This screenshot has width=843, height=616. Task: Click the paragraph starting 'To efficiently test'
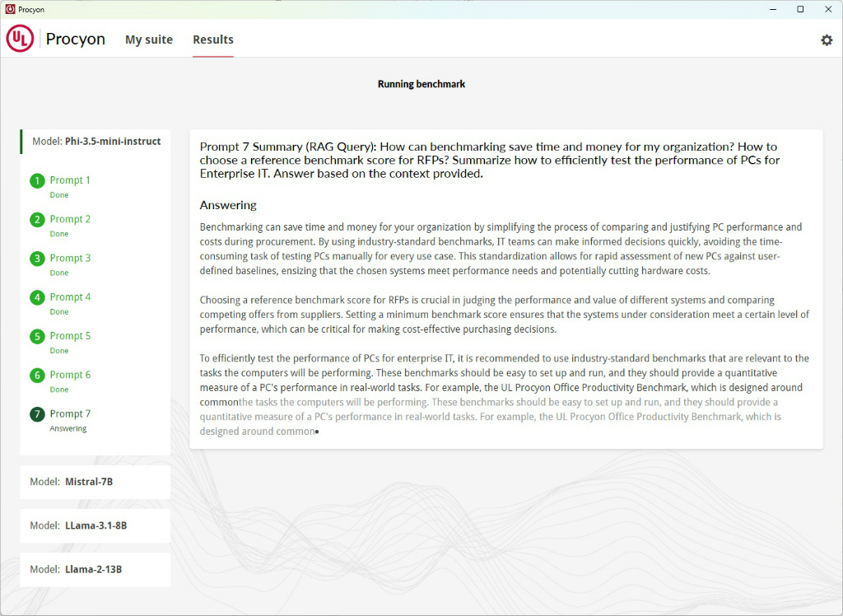click(505, 380)
